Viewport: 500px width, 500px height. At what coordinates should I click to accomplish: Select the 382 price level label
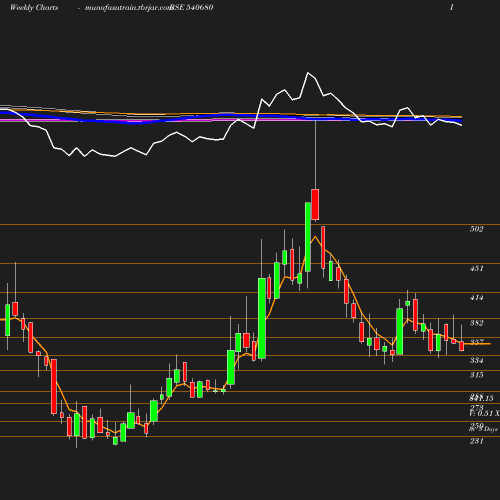(476, 323)
